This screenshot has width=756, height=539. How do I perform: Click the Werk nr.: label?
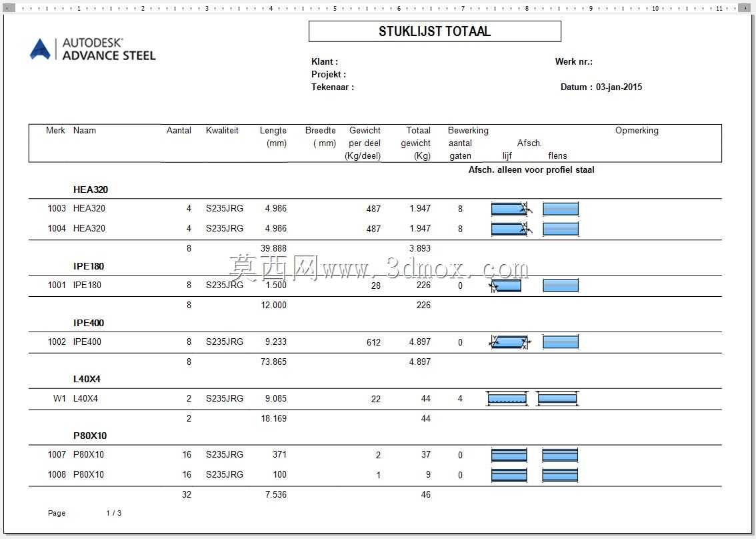(574, 62)
